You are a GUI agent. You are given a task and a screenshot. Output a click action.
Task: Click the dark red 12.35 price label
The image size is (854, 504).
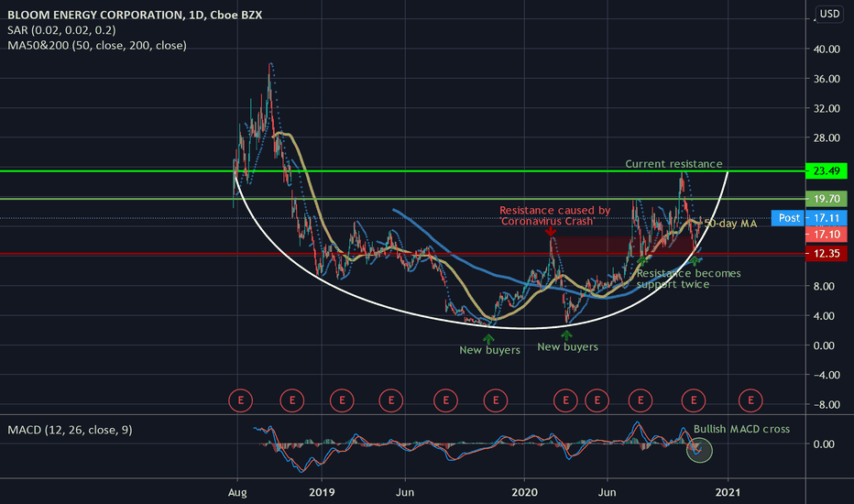tap(827, 253)
